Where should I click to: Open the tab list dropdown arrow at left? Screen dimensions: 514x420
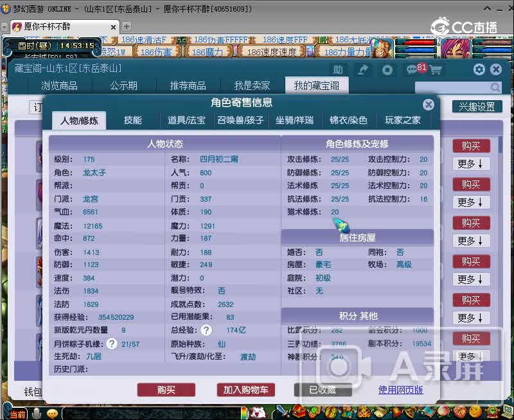[4, 27]
